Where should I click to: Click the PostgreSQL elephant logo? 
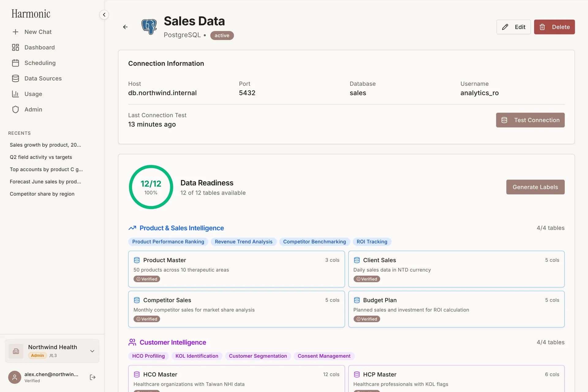(x=149, y=27)
